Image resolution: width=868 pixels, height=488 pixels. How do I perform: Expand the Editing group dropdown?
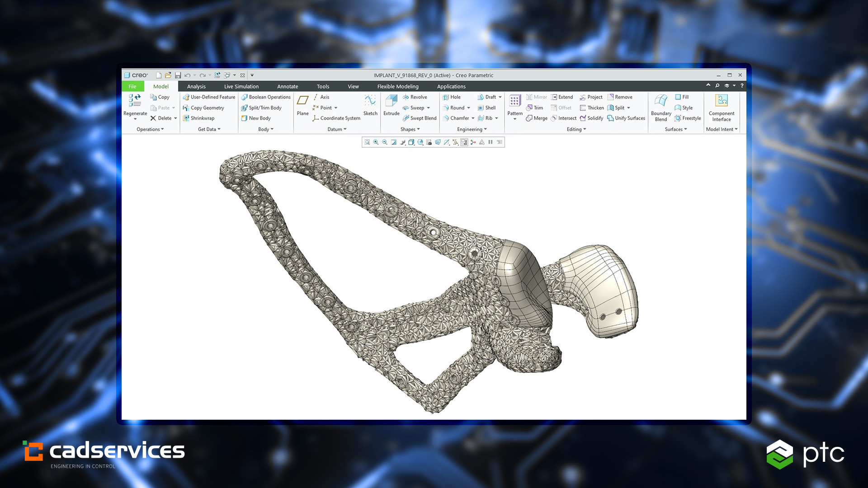[576, 129]
